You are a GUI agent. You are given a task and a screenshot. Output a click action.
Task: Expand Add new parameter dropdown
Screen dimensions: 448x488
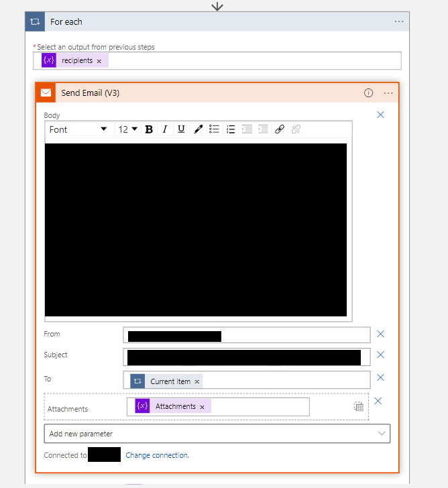[217, 434]
